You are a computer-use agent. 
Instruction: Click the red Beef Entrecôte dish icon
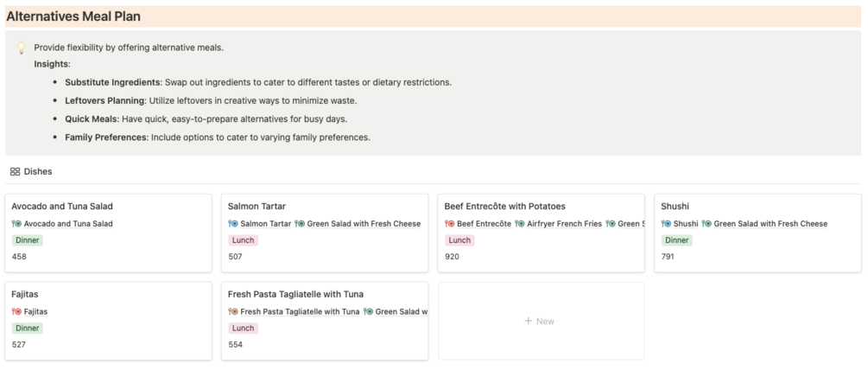click(450, 224)
